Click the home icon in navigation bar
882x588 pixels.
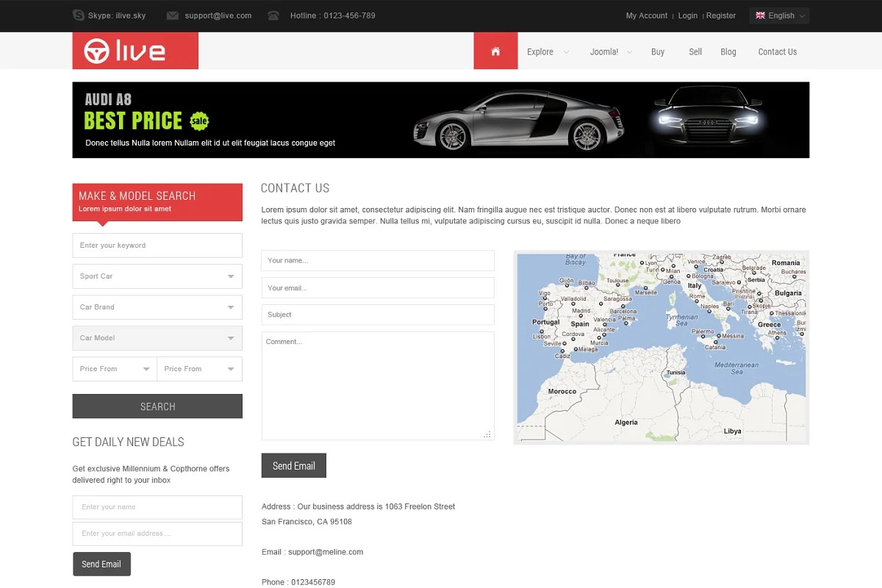495,51
